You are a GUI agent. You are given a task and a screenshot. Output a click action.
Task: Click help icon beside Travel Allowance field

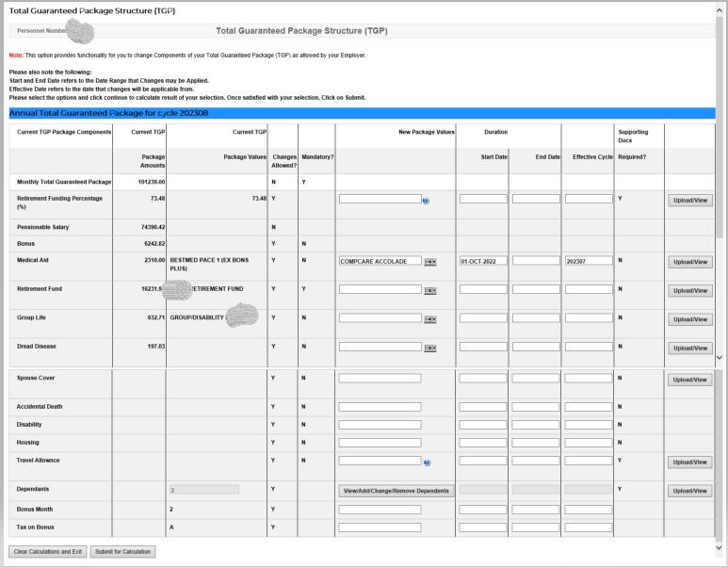[427, 462]
